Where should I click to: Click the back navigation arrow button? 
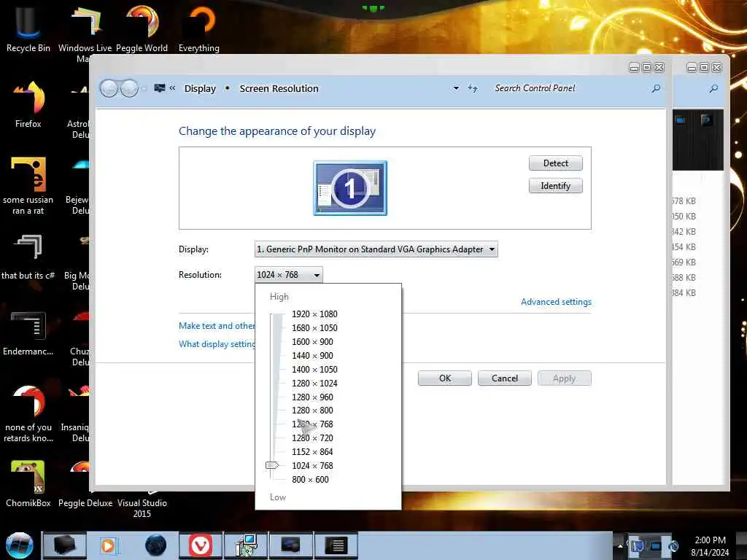[x=109, y=88]
